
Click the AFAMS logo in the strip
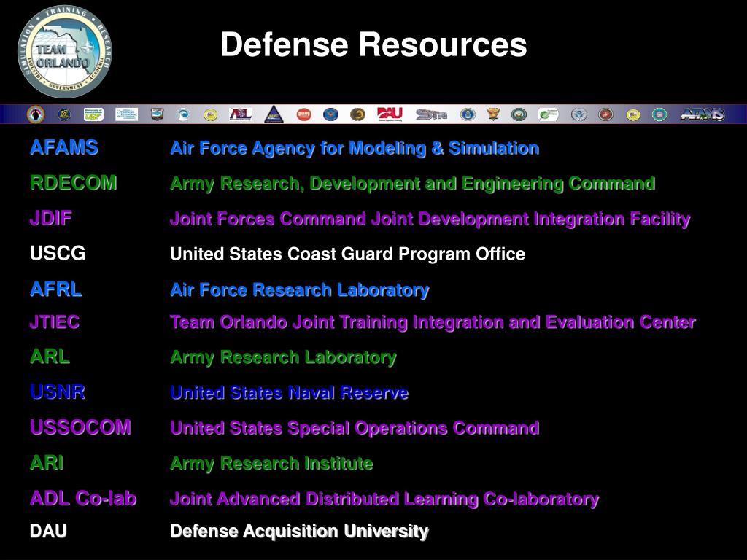point(703,114)
